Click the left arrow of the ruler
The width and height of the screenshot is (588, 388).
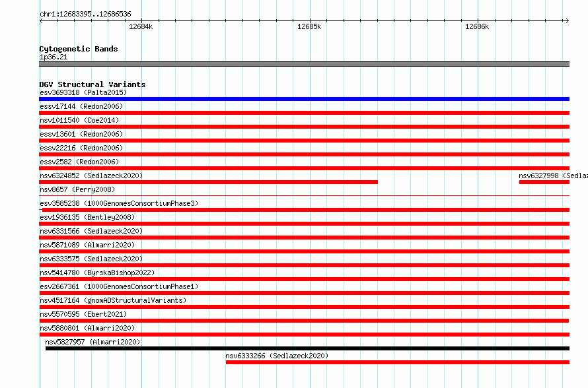coord(41,20)
